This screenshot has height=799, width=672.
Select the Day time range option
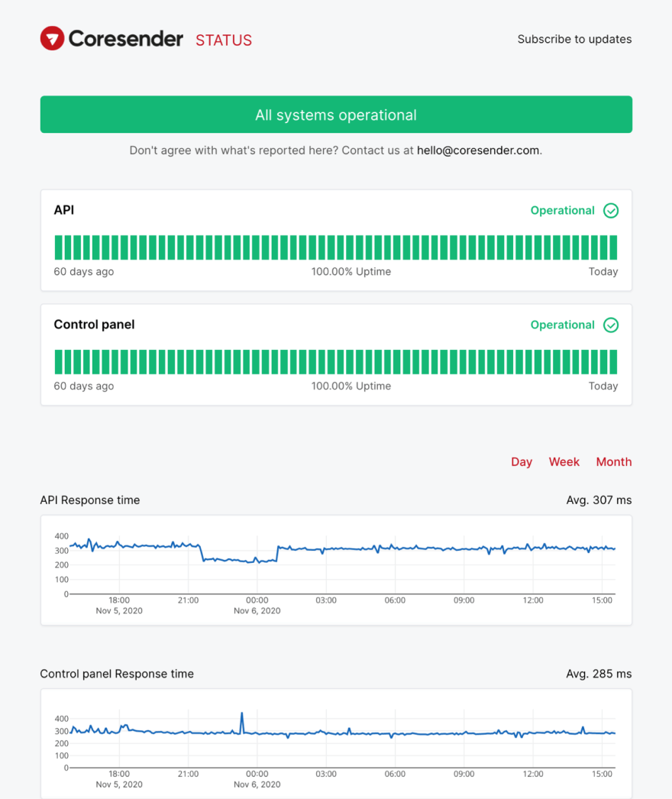click(x=522, y=462)
